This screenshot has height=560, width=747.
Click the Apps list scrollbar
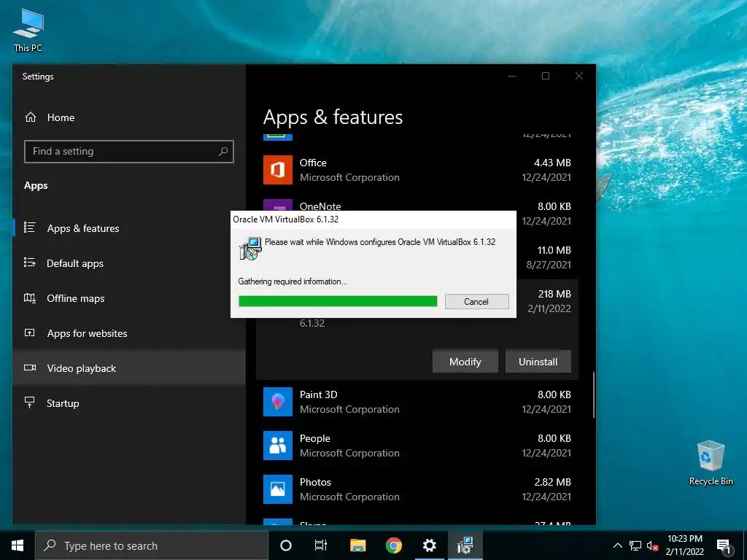[594, 394]
